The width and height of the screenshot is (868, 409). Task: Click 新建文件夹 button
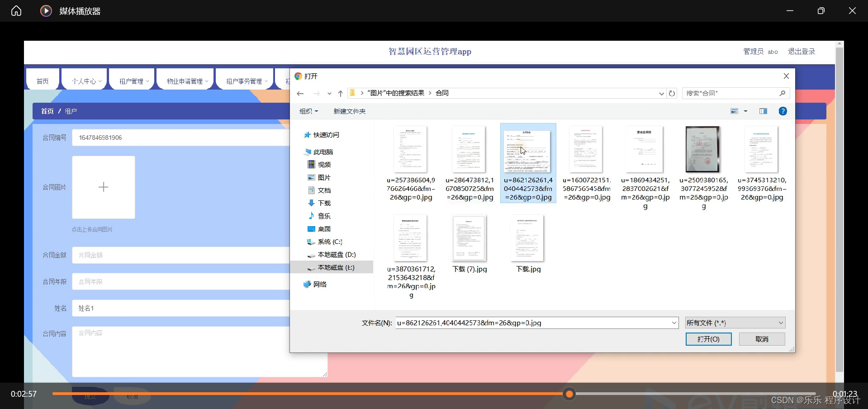(x=350, y=111)
